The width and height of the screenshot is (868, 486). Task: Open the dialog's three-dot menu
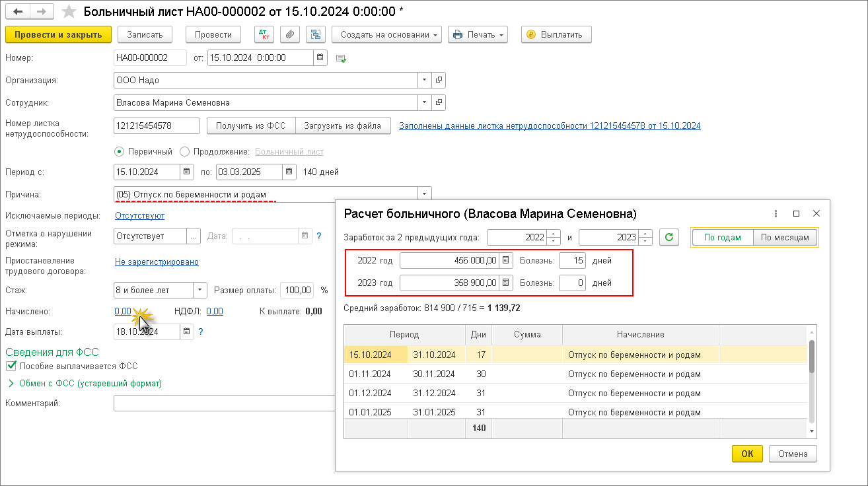pos(775,213)
